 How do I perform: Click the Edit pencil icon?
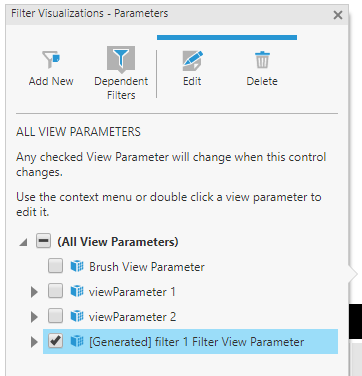tap(192, 60)
